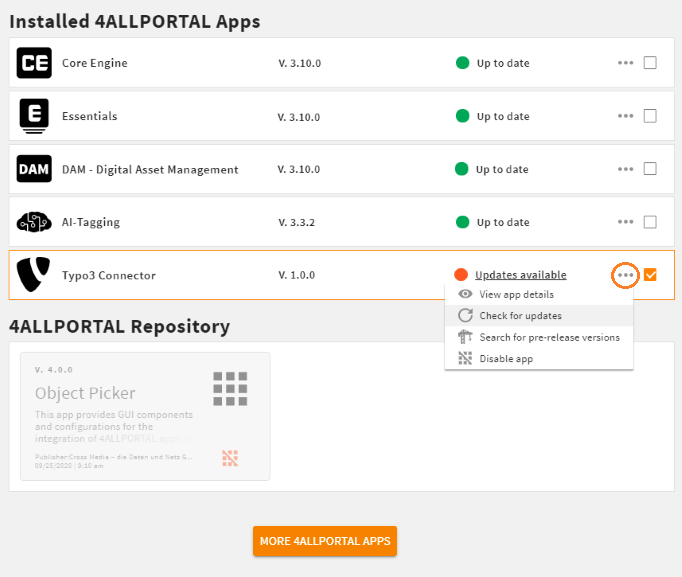This screenshot has width=682, height=577.
Task: Click version V. 3.3.2 of AI-Tagging
Action: pos(297,222)
